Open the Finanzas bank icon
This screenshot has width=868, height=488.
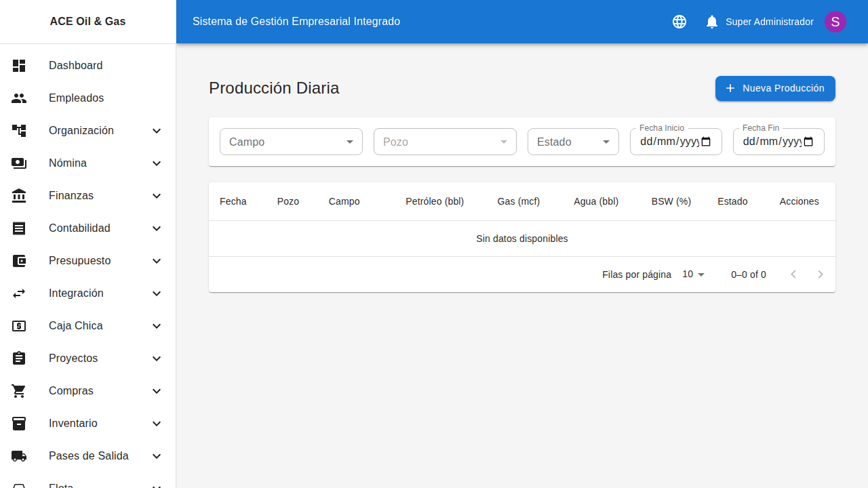coord(19,196)
